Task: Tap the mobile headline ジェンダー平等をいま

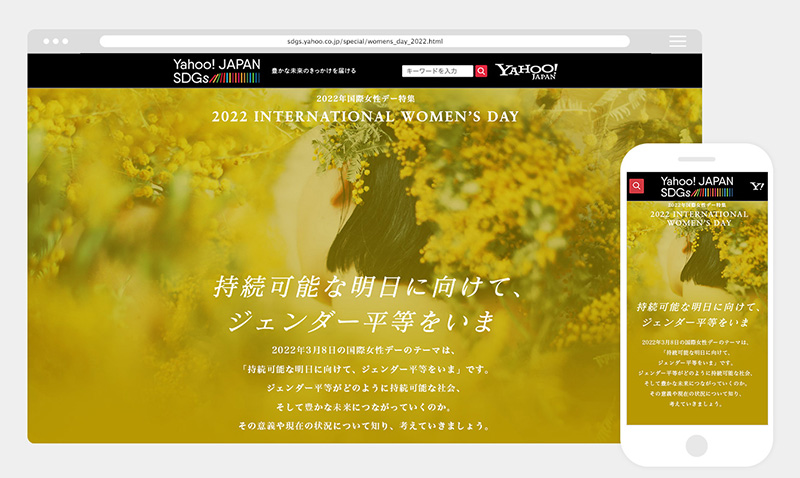Action: pyautogui.click(x=697, y=320)
